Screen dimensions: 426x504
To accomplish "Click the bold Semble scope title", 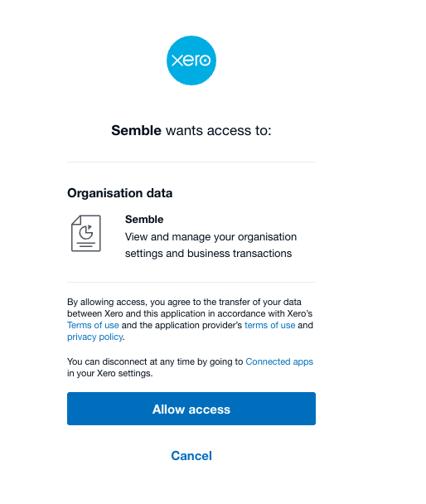I will [x=144, y=219].
